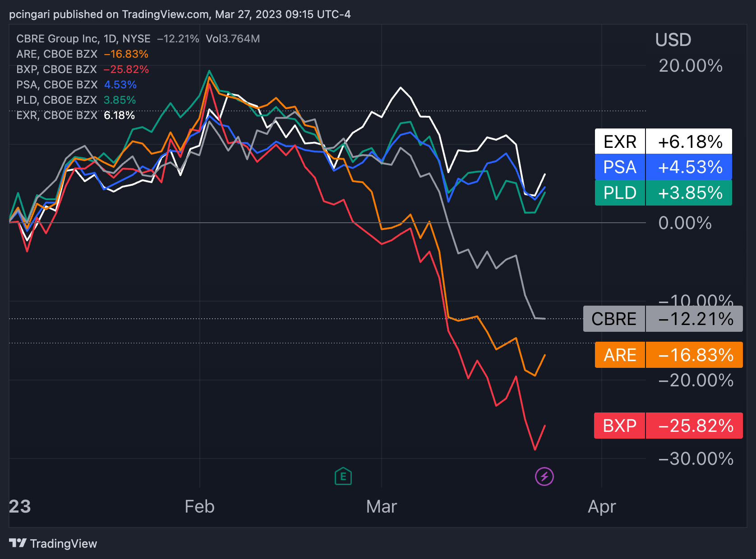756x559 pixels.
Task: Click the Mar label on time axis
Action: point(382,507)
